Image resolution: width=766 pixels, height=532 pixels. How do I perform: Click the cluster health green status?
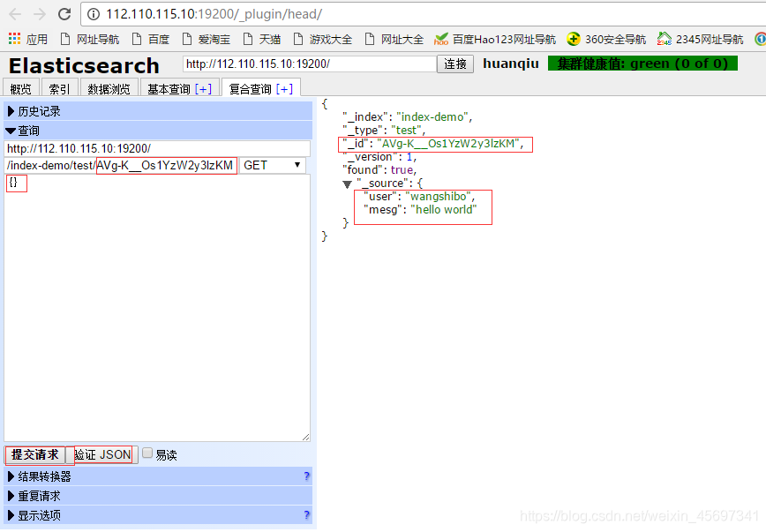click(x=642, y=64)
